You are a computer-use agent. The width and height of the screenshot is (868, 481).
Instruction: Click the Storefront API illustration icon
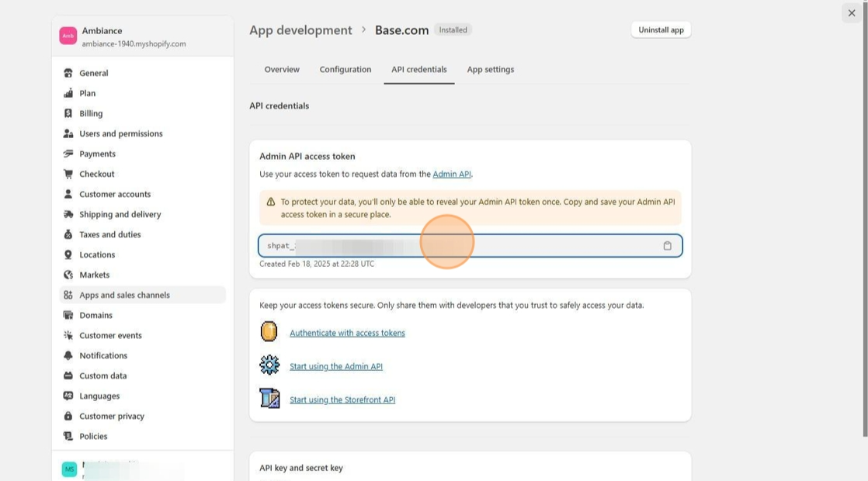tap(269, 399)
